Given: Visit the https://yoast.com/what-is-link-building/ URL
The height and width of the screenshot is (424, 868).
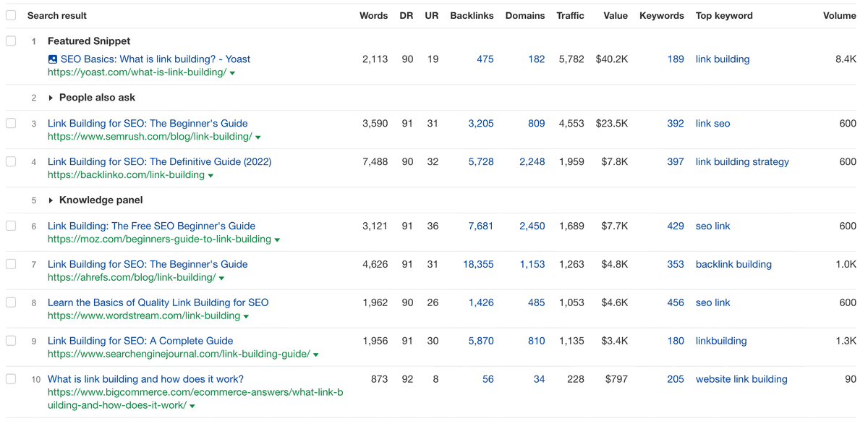Looking at the screenshot, I should [137, 72].
